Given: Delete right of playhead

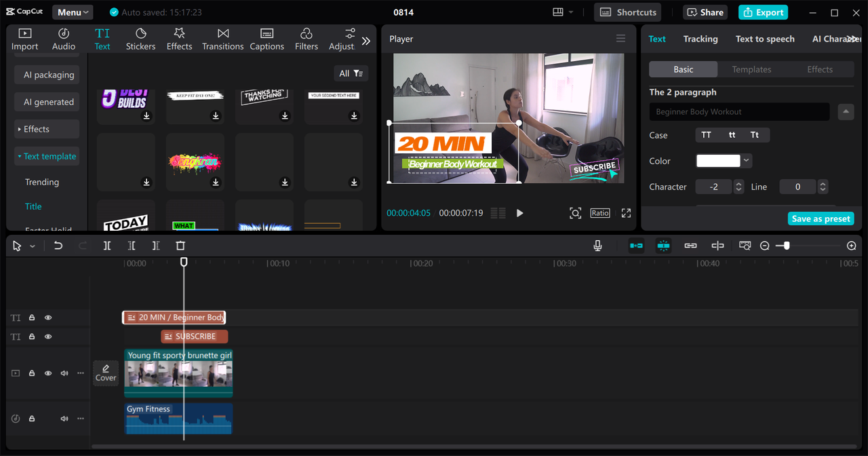Looking at the screenshot, I should (x=156, y=246).
